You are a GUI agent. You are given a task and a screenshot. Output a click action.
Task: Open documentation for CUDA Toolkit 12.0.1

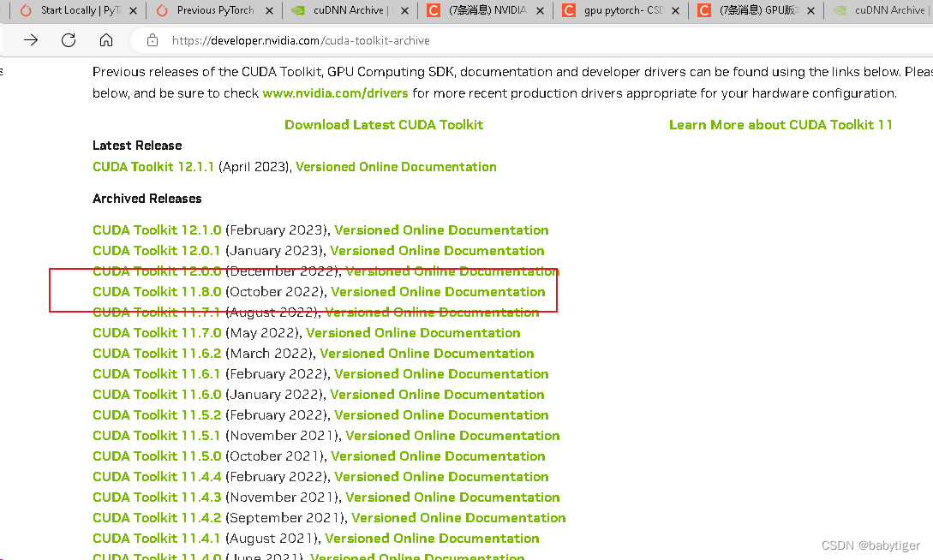pyautogui.click(x=437, y=251)
